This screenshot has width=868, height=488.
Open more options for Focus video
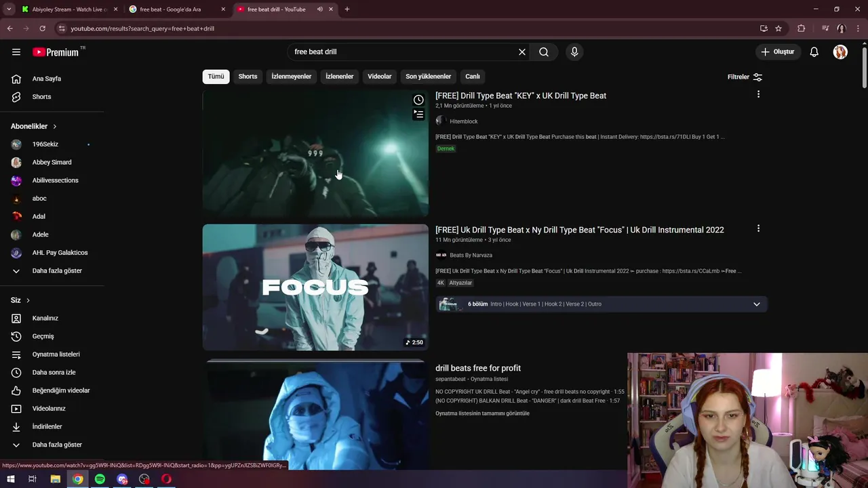(x=758, y=228)
